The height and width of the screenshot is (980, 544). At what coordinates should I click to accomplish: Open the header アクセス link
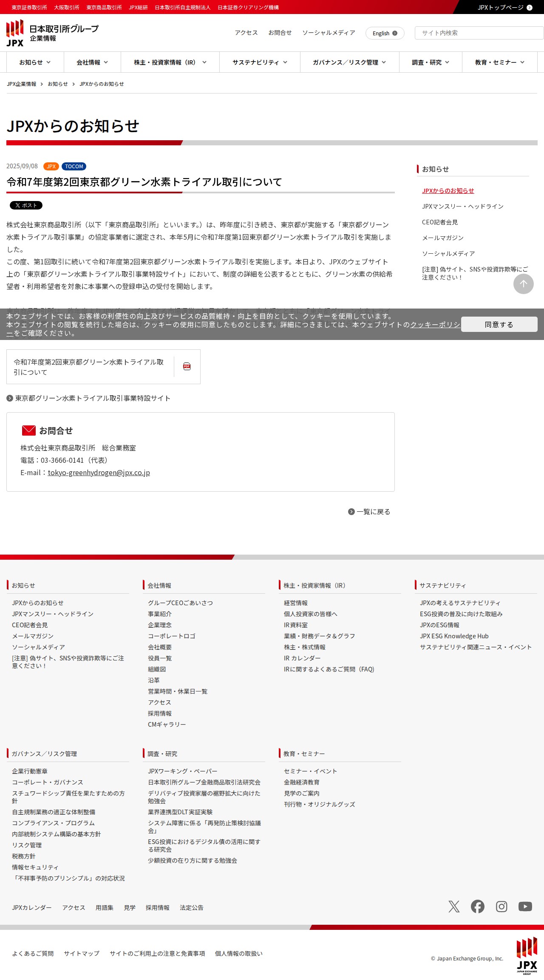tap(246, 33)
